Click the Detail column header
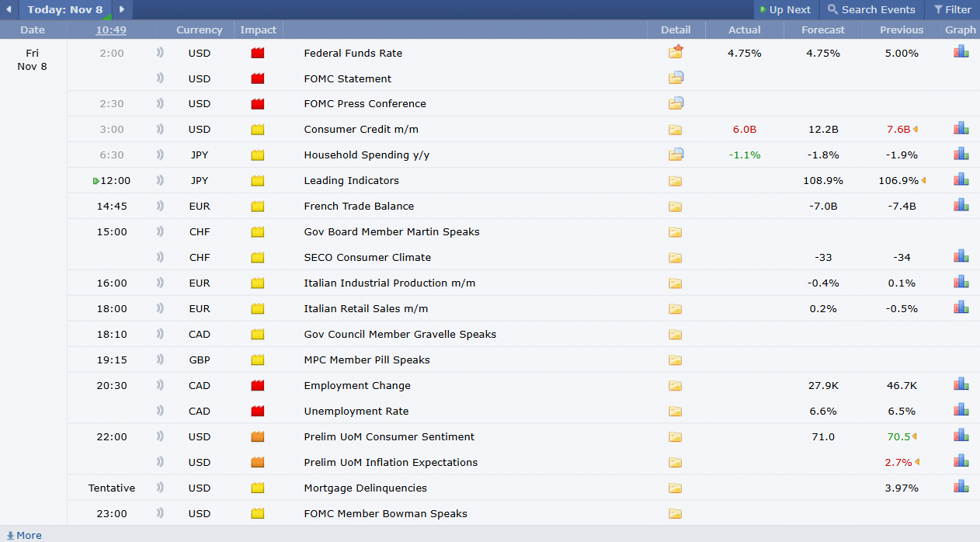Viewport: 980px width, 542px height. pyautogui.click(x=676, y=30)
